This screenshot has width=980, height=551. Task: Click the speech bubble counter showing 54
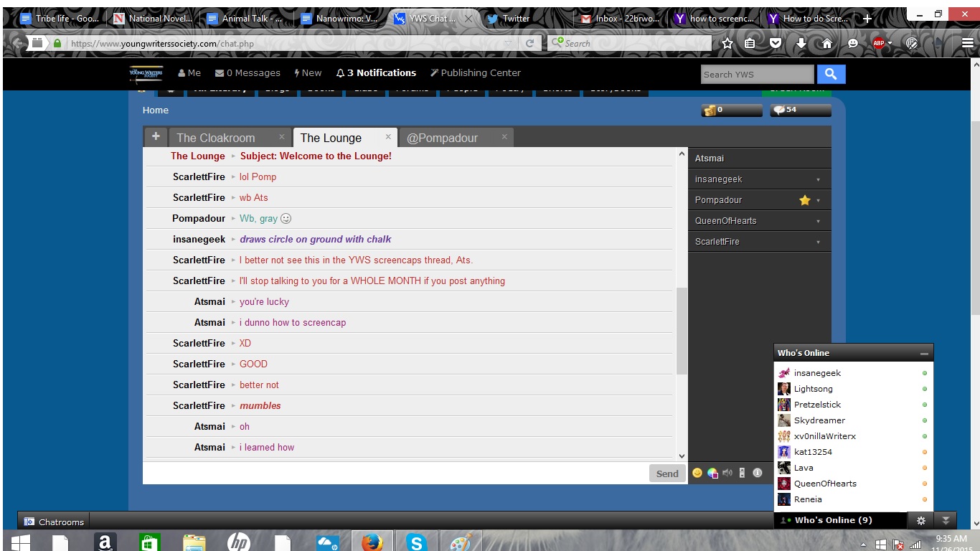(800, 110)
